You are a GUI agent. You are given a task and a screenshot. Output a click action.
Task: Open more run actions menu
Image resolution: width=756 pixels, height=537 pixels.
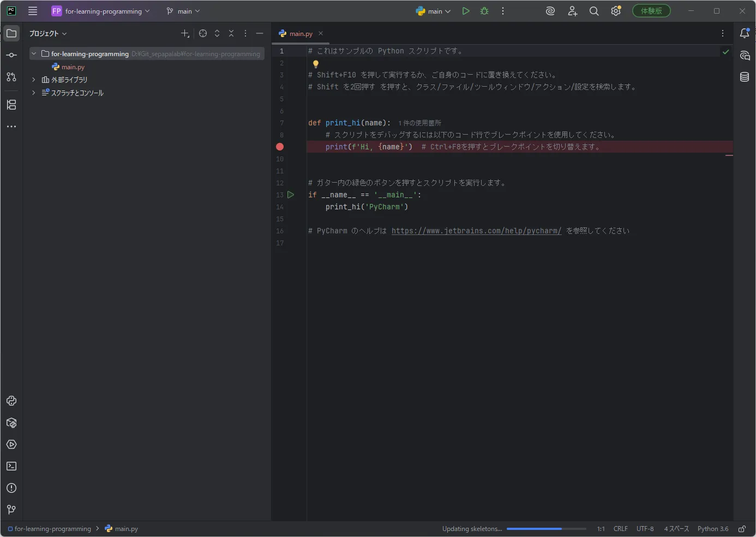pyautogui.click(x=503, y=11)
